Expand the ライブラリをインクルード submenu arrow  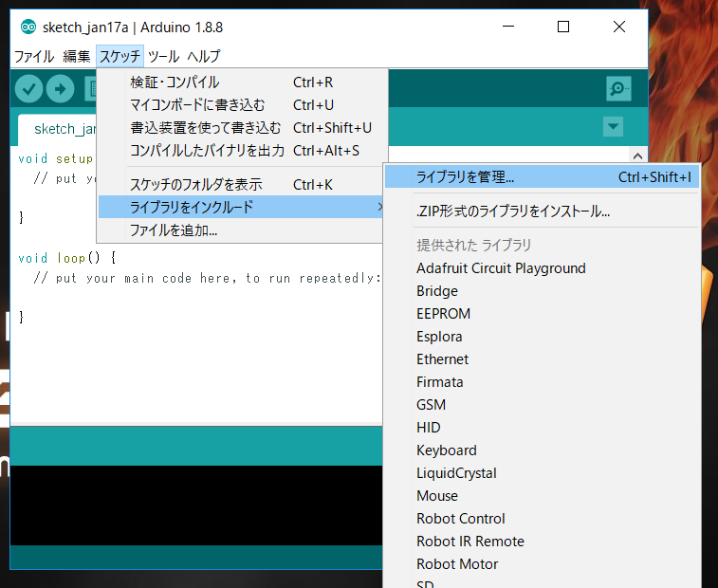tap(379, 207)
